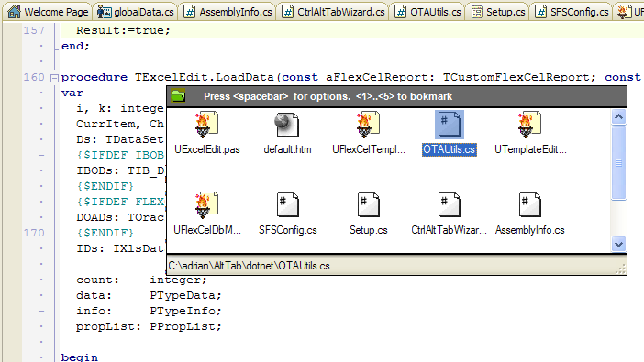Open the Welcome Page tab
The image size is (644, 362).
(49, 12)
